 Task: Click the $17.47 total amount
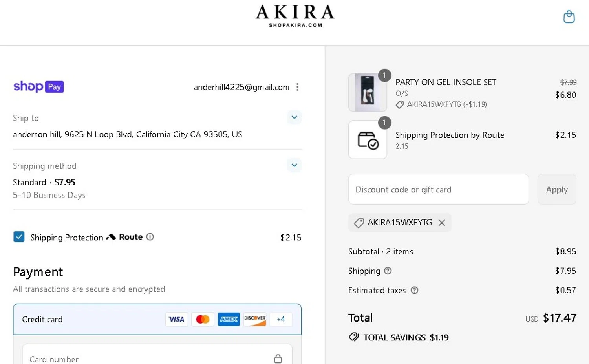[x=560, y=318]
